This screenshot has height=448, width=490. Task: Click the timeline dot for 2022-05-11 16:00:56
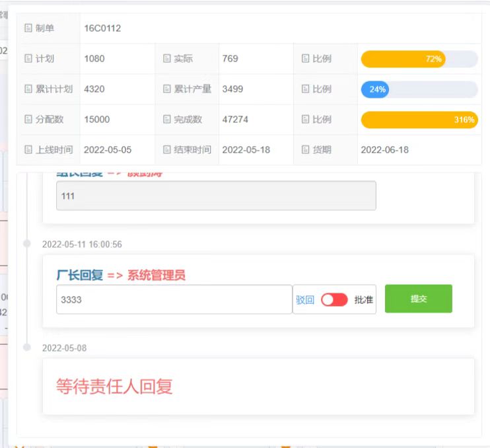coord(27,244)
